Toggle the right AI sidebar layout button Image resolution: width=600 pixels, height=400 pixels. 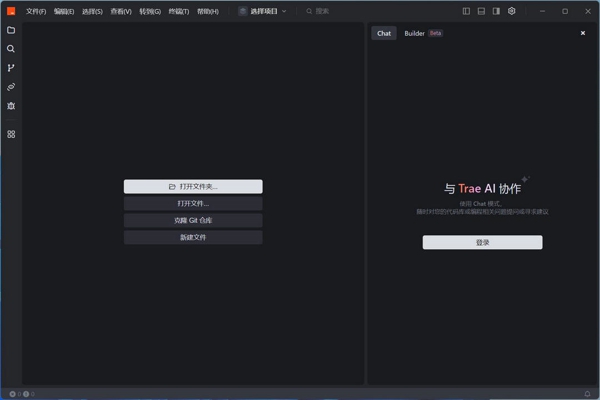click(x=496, y=11)
